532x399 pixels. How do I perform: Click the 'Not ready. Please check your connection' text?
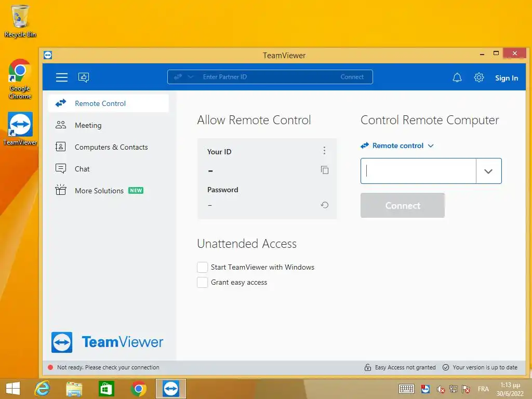coord(108,367)
